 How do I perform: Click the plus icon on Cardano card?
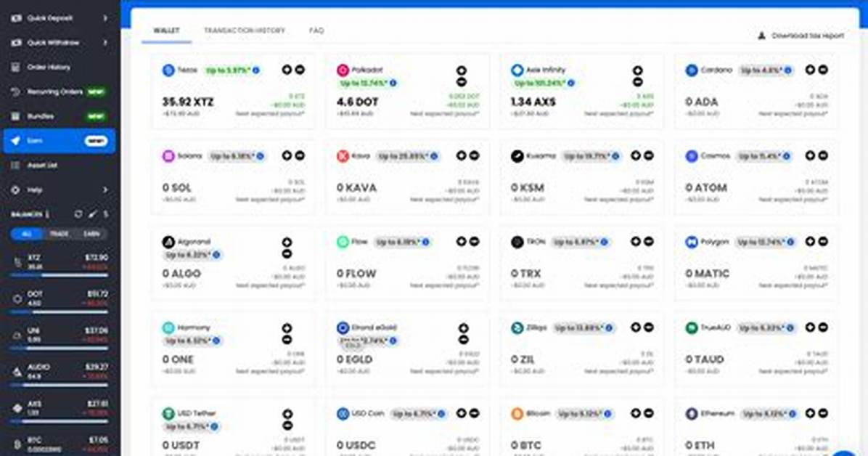(810, 70)
